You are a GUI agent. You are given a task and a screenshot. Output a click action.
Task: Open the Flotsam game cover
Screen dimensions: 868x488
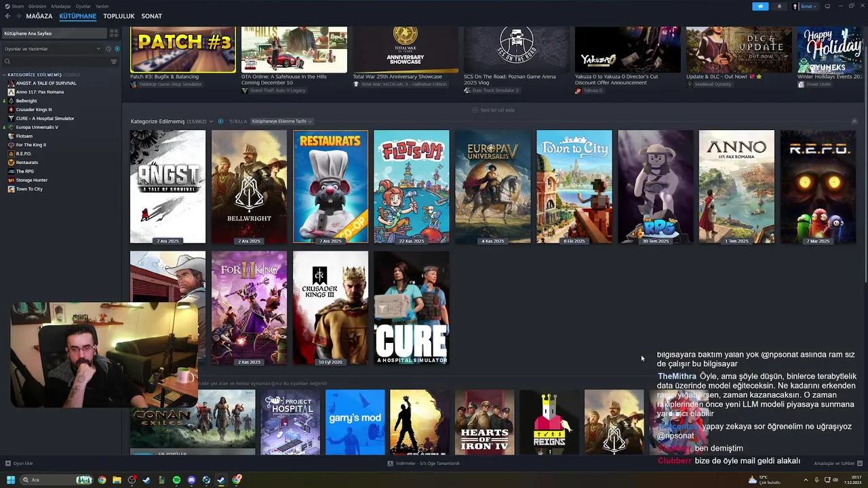pyautogui.click(x=412, y=186)
